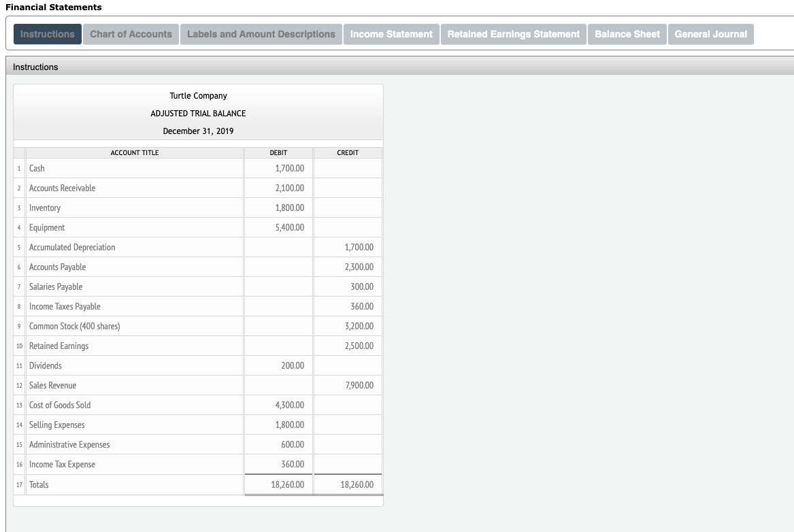Open the General Journal tab
The height and width of the screenshot is (532, 794).
pyautogui.click(x=710, y=34)
